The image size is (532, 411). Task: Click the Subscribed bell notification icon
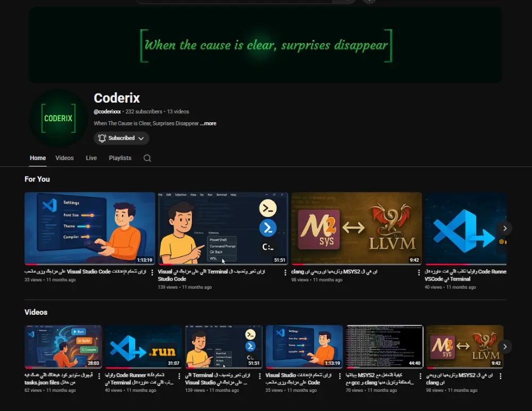102,138
